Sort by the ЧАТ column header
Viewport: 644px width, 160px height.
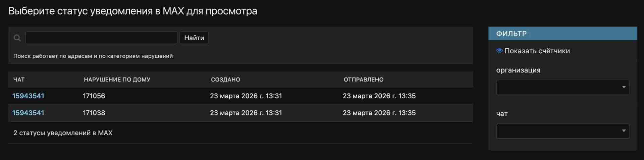[19, 79]
